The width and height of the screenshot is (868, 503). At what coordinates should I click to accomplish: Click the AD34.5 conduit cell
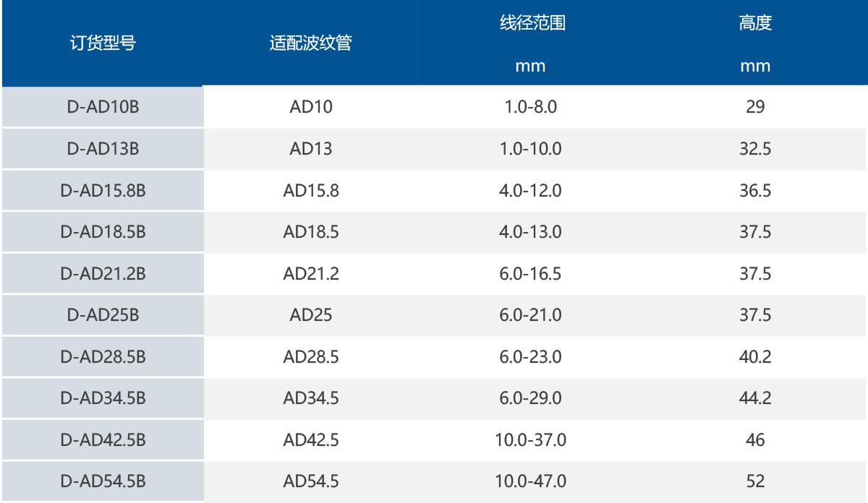point(311,398)
